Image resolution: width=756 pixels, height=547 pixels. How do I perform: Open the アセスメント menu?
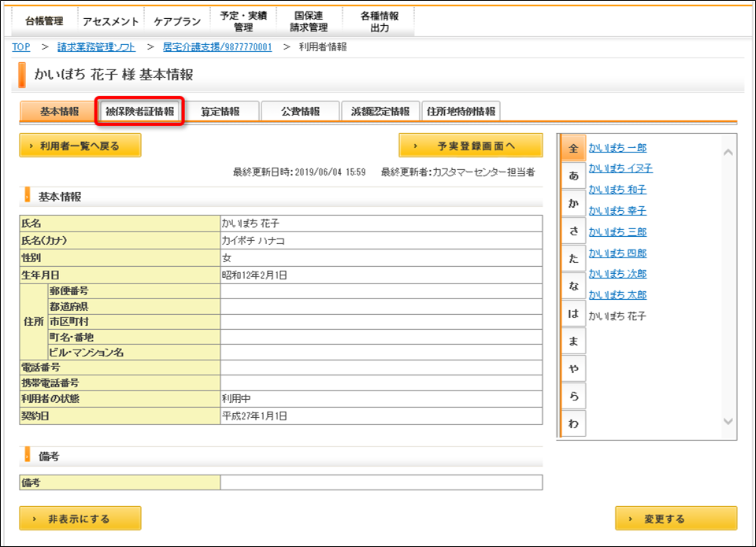click(110, 21)
